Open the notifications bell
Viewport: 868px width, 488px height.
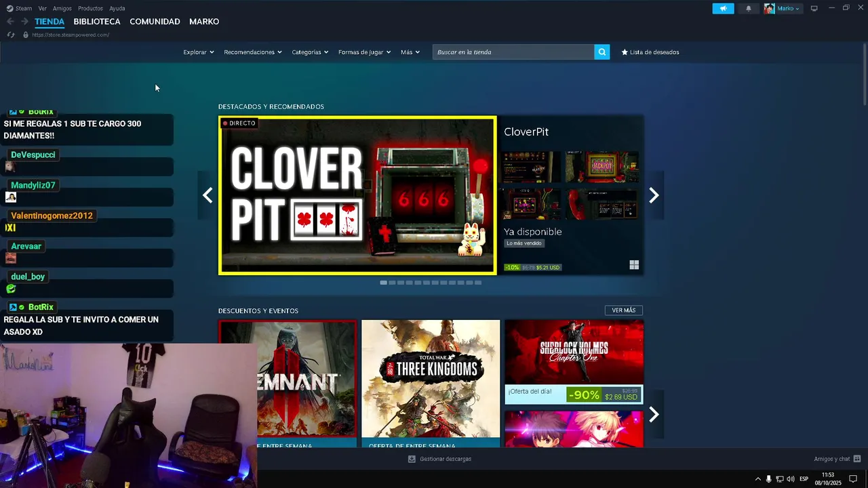(x=749, y=8)
